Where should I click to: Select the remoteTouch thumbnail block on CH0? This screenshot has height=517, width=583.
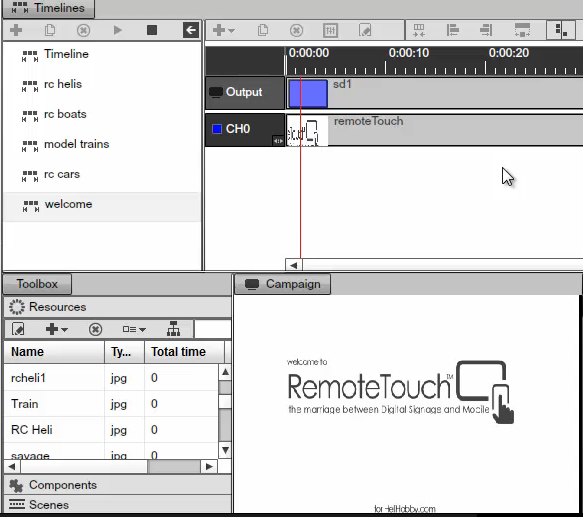[307, 131]
